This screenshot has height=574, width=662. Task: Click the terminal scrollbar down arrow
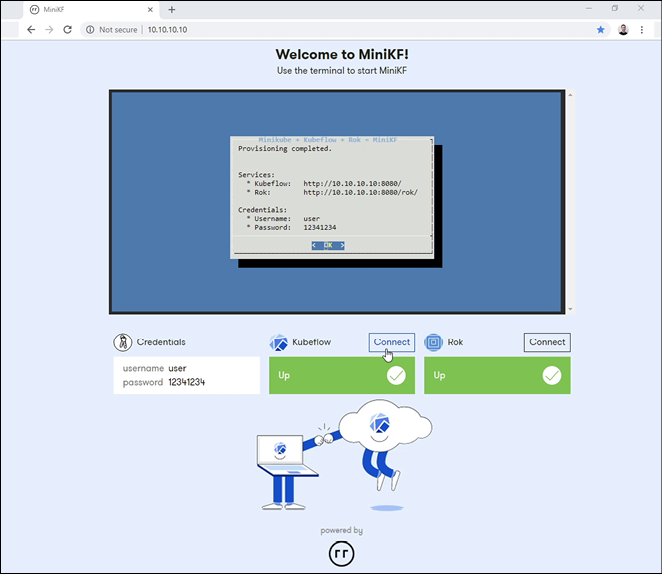pyautogui.click(x=570, y=309)
